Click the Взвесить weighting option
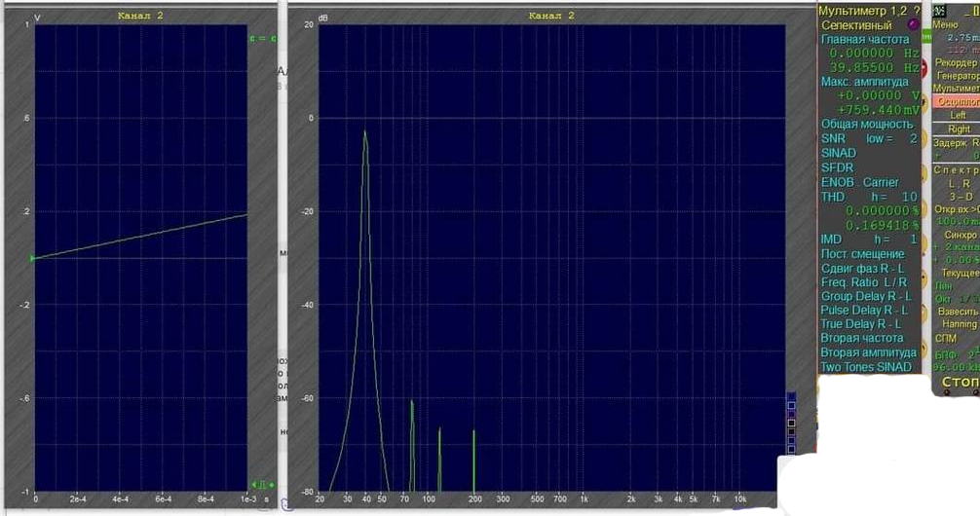 click(x=959, y=312)
